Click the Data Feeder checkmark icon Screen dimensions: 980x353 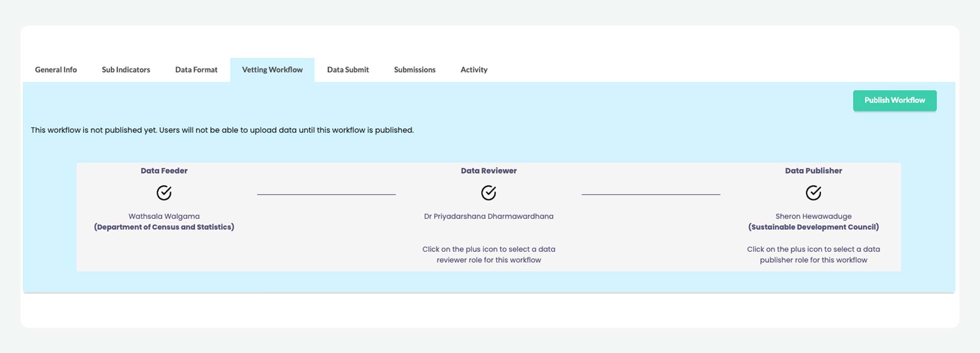point(164,193)
